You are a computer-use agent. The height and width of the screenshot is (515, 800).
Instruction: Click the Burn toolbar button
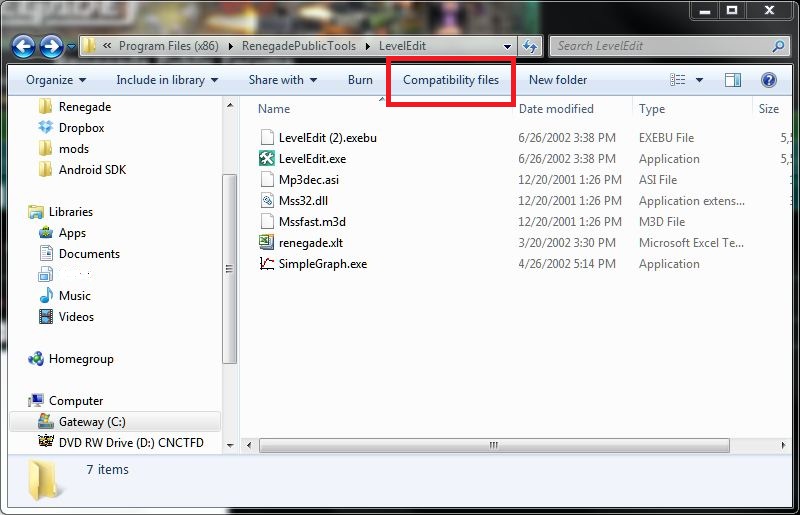click(x=360, y=80)
